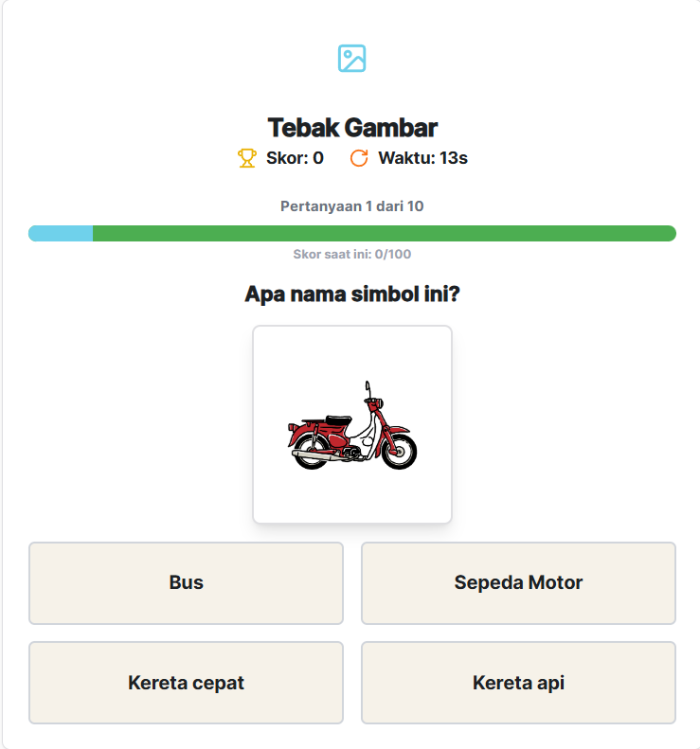Click the motorcycle's black seat
Viewport: 700px width, 749px height.
336,419
